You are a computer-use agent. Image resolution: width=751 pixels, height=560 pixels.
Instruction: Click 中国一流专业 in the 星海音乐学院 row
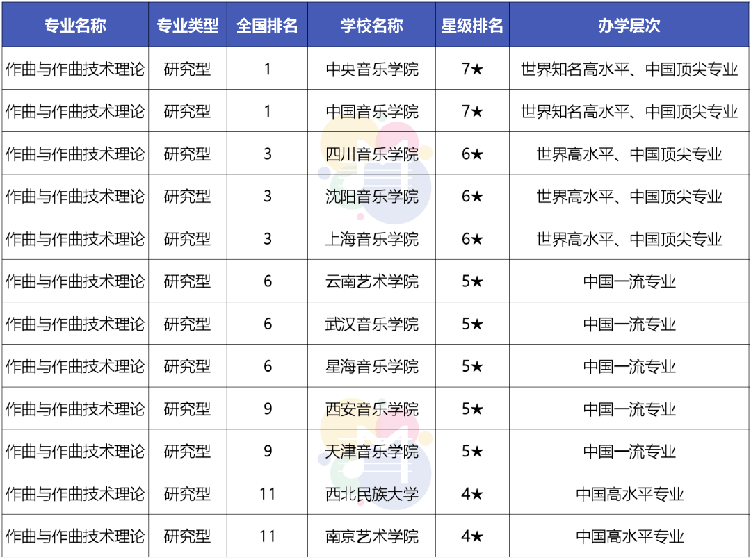[629, 366]
